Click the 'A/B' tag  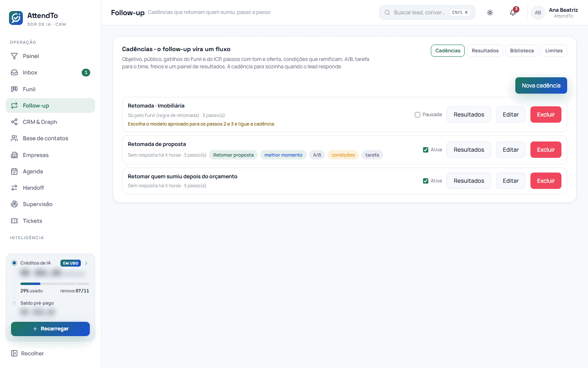(x=317, y=155)
